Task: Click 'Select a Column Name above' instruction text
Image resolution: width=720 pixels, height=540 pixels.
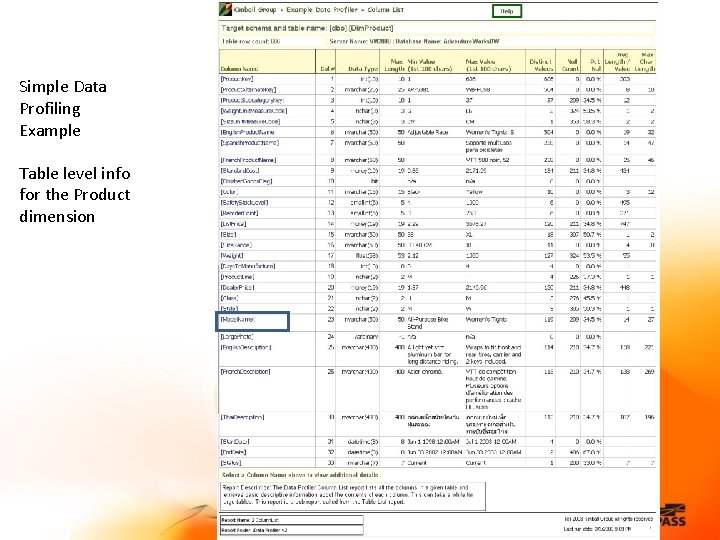Action: pyautogui.click(x=300, y=475)
